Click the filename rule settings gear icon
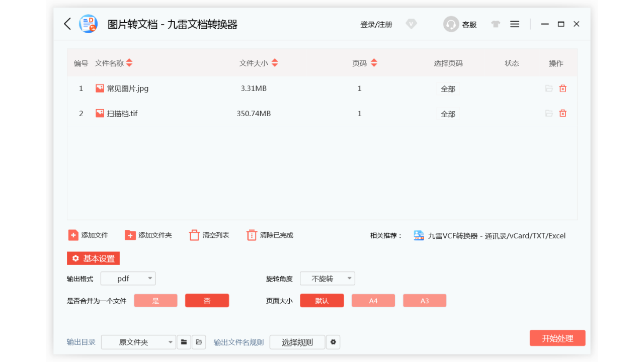Viewport: 644px width, 362px height. click(x=333, y=342)
